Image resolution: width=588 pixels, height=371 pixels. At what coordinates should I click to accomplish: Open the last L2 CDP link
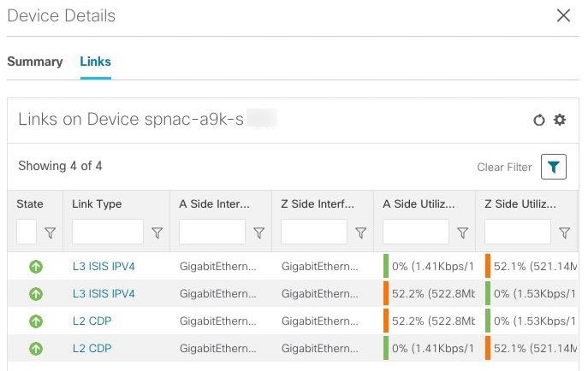click(92, 348)
